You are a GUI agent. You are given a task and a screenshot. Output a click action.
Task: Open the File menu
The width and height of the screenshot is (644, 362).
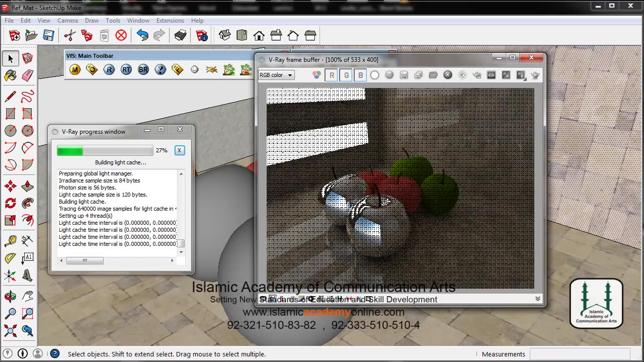click(9, 21)
